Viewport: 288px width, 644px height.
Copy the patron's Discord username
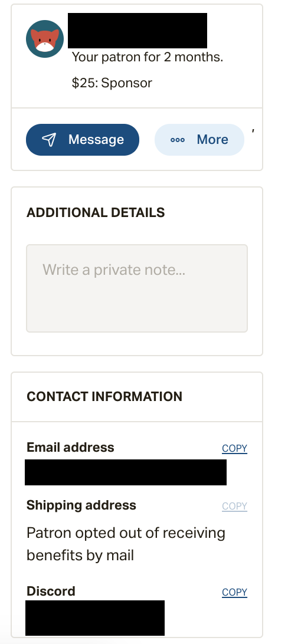pos(235,592)
